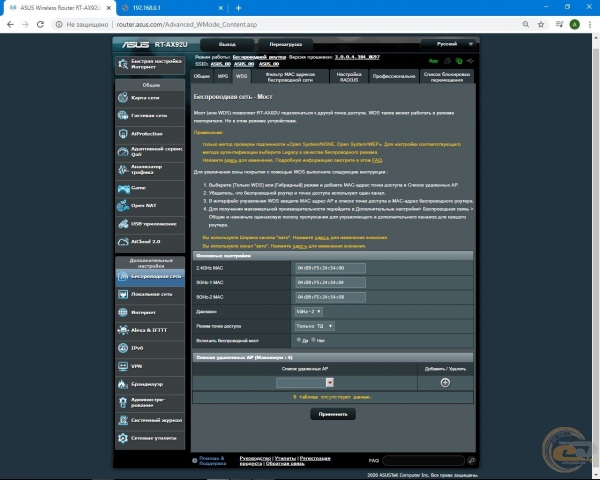The height and width of the screenshot is (480, 600).
Task: Click the remote AP MAC input field
Action: (301, 382)
